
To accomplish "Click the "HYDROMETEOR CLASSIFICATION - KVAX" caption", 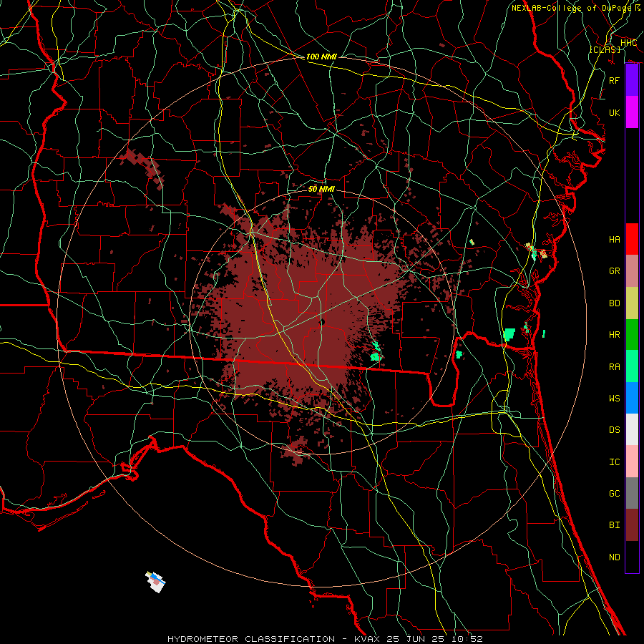I will (x=273, y=639).
